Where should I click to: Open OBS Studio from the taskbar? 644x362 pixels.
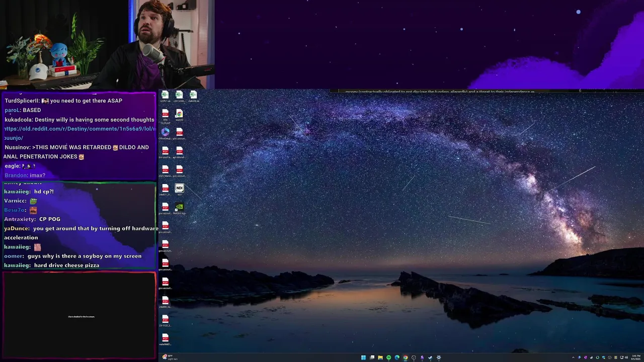[x=414, y=357]
